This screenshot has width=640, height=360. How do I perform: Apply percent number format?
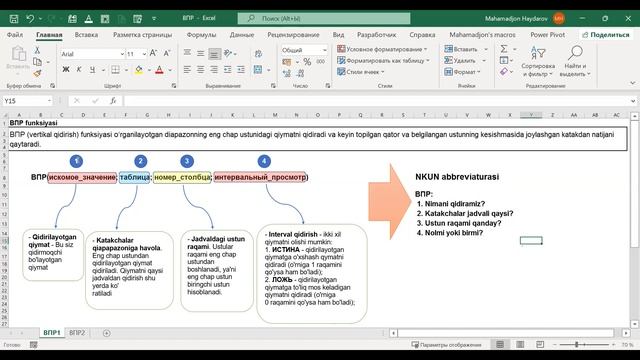307,62
